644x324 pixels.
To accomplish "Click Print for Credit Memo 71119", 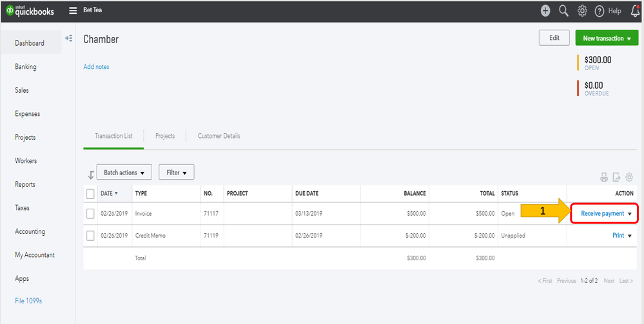I will 618,236.
